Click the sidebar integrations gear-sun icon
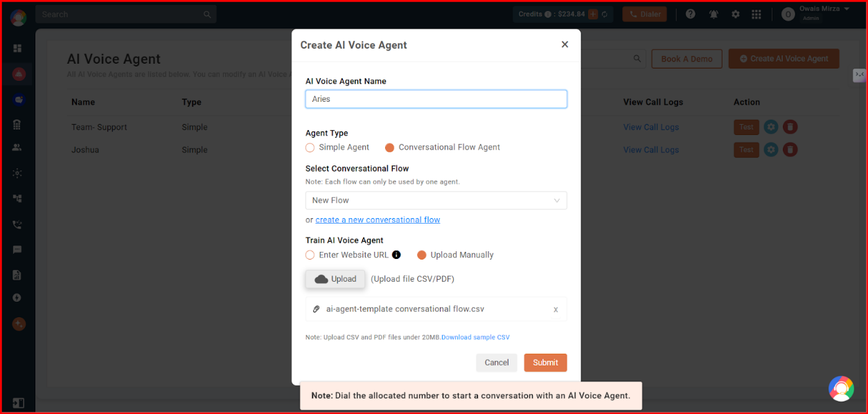868x414 pixels. (17, 173)
